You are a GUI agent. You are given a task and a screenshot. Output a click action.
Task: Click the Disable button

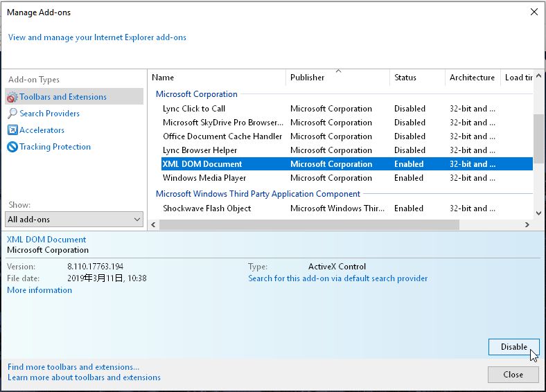(514, 347)
